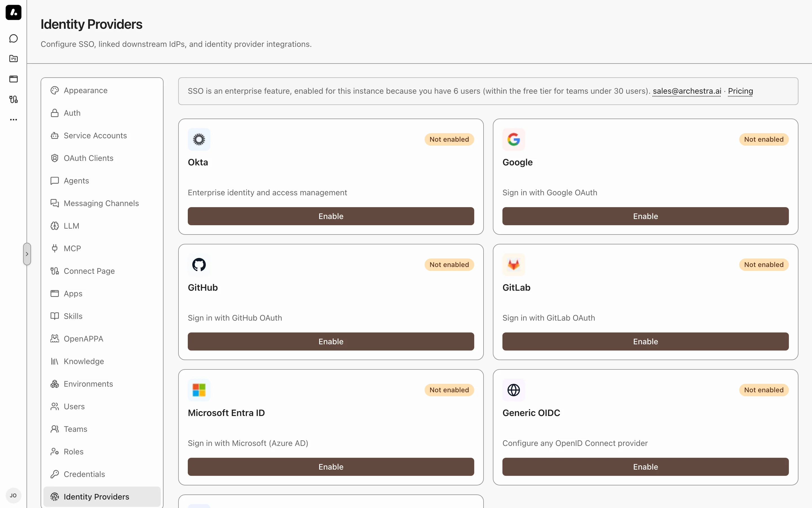Click the GitHub logo icon
Image resolution: width=812 pixels, height=508 pixels.
click(199, 265)
